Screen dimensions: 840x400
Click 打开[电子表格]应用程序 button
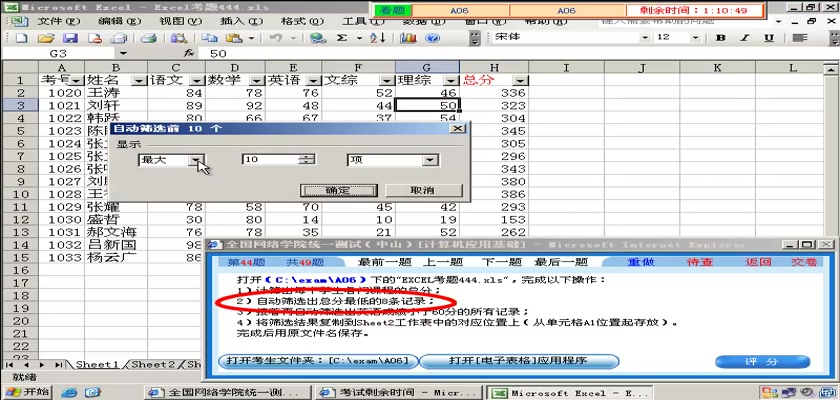(x=518, y=361)
